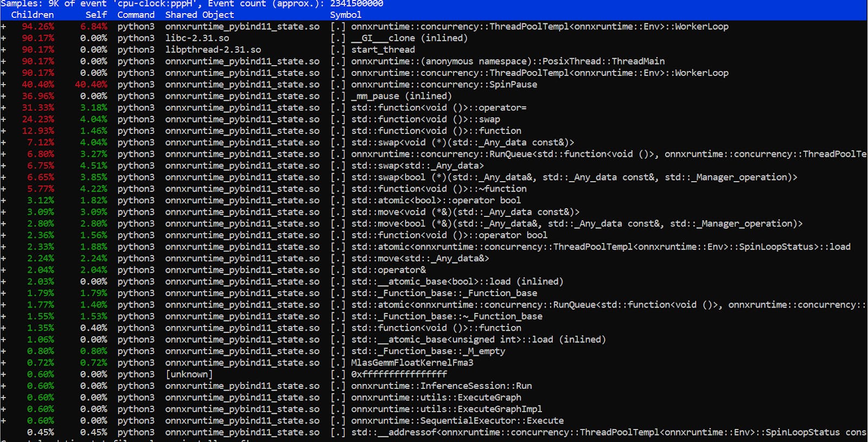Select the libpthread-2.31.so shared object entry
Image resolution: width=868 pixels, height=442 pixels.
click(213, 50)
